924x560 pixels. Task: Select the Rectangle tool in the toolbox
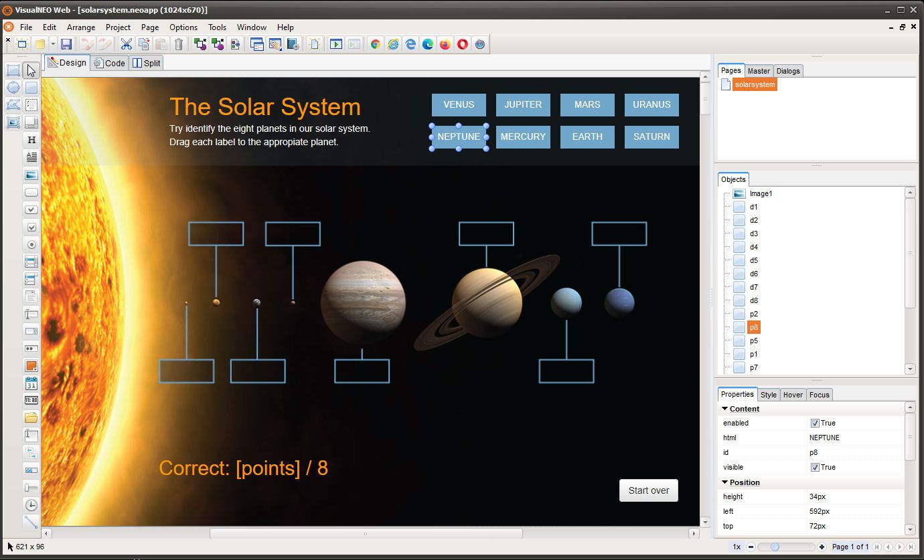[x=13, y=70]
